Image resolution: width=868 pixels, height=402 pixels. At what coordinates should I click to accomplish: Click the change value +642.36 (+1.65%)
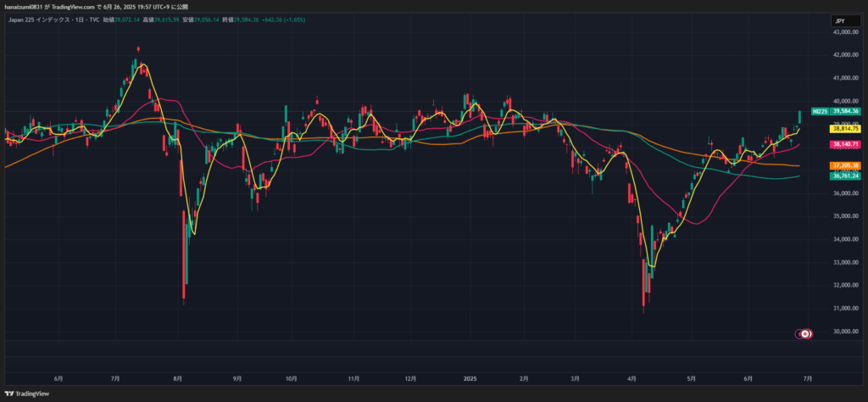283,20
